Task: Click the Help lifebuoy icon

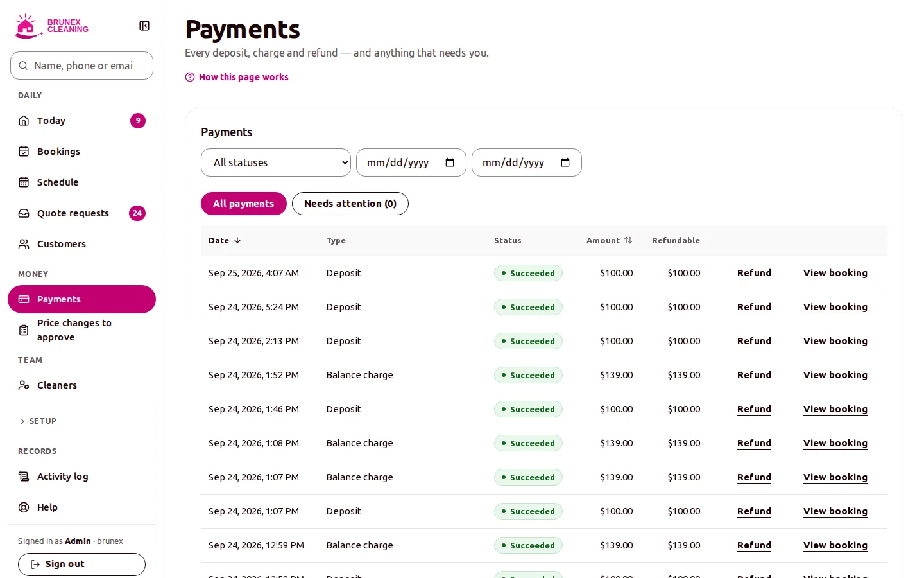Action: pos(24,507)
